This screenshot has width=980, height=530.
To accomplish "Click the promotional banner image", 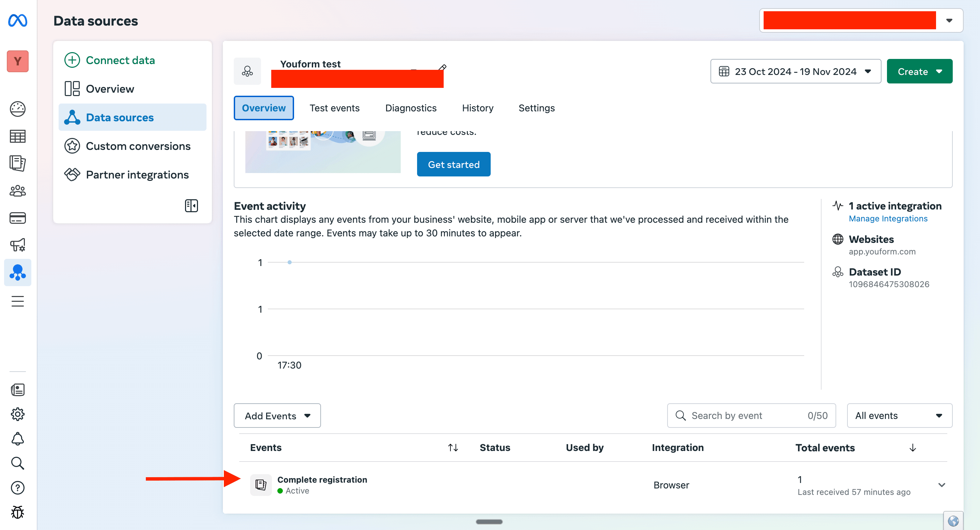I will [x=323, y=152].
